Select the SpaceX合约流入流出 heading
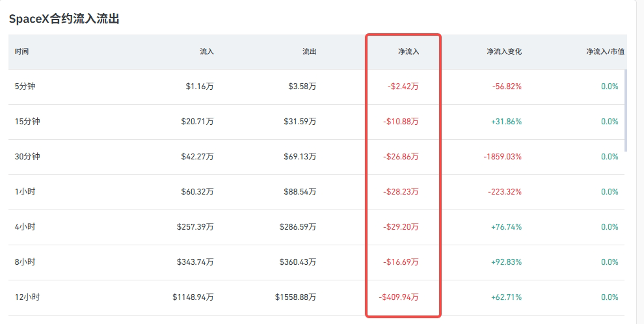 tap(64, 19)
